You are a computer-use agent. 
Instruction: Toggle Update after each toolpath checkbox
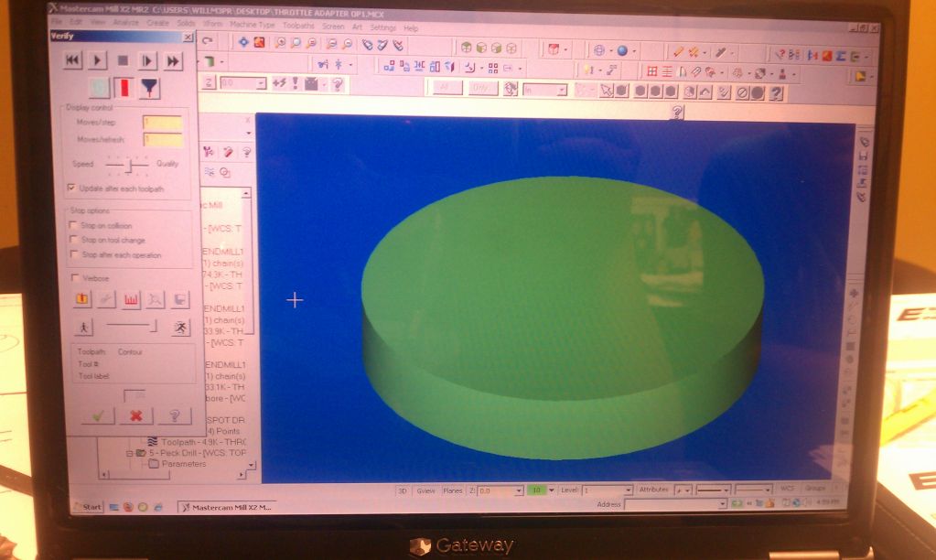click(x=71, y=188)
